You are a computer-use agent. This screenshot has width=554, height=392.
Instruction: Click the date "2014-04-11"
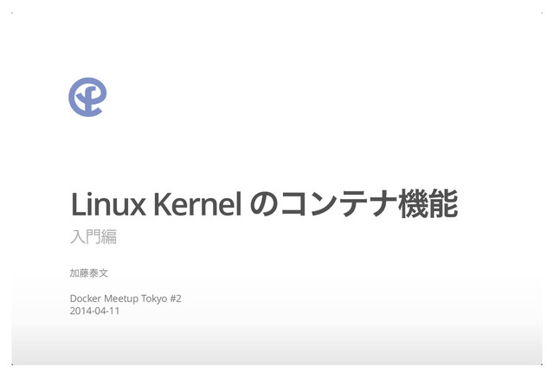[94, 312]
